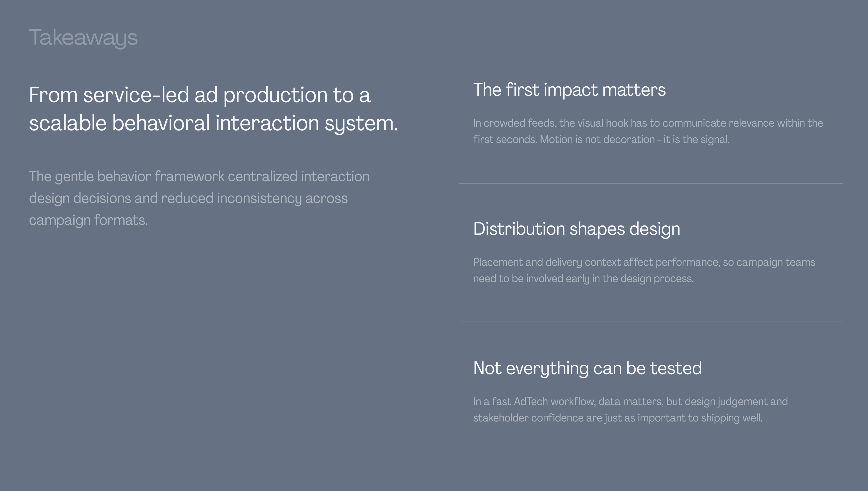
Task: Click the word 'Distribution' in the second heading
Action: point(519,229)
